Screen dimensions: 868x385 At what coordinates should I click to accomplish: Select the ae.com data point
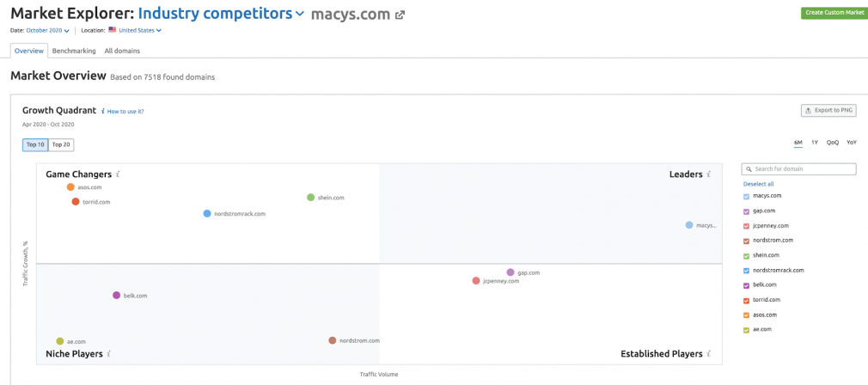pos(60,341)
